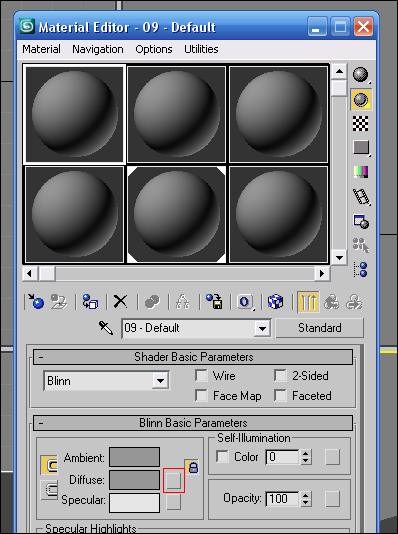Click the Standard material type button
This screenshot has height=534, width=398.
click(319, 328)
